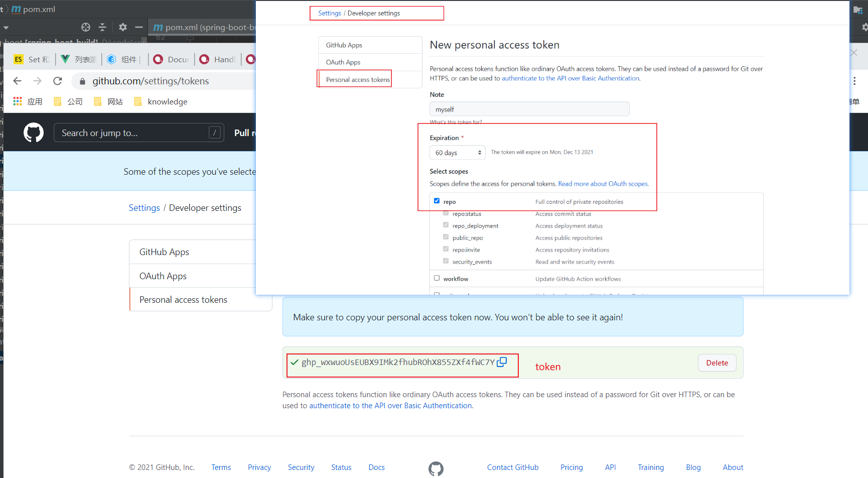Toggle the security_events scope checkbox
The width and height of the screenshot is (868, 478).
pos(446,261)
